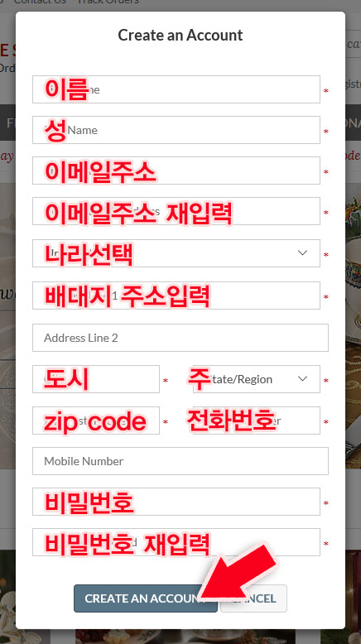Click the country dropdown chevron arrow
The image size is (361, 644).
pos(303,253)
